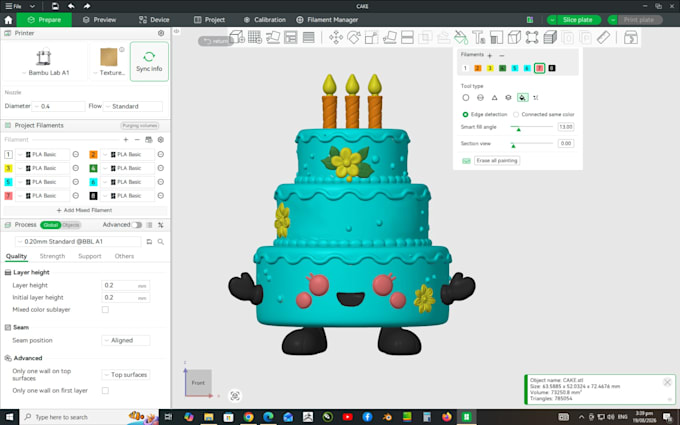Open the Text shape tool
680x425 pixels.
point(479,37)
